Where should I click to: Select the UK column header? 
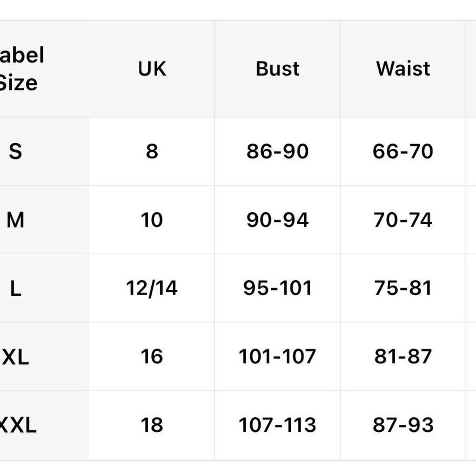(152, 69)
